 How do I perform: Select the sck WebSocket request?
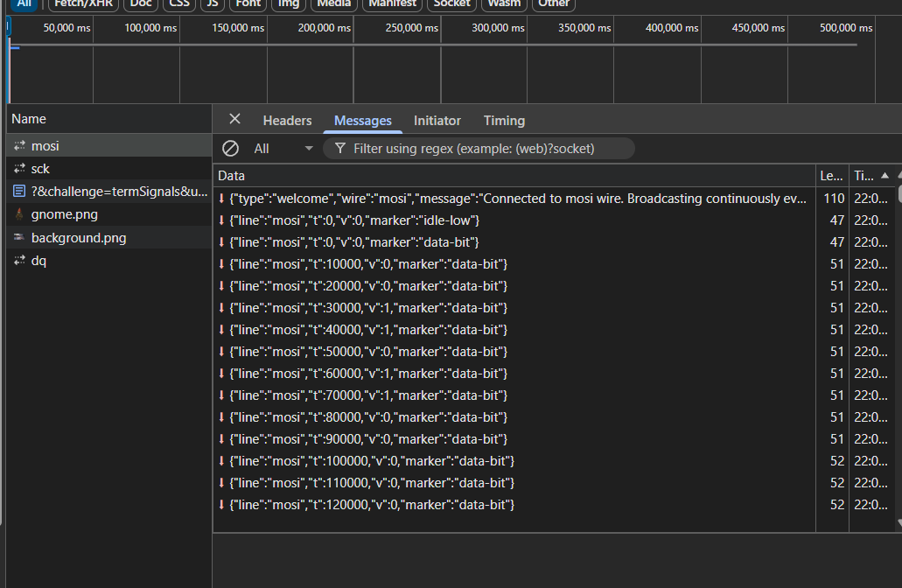(x=109, y=169)
